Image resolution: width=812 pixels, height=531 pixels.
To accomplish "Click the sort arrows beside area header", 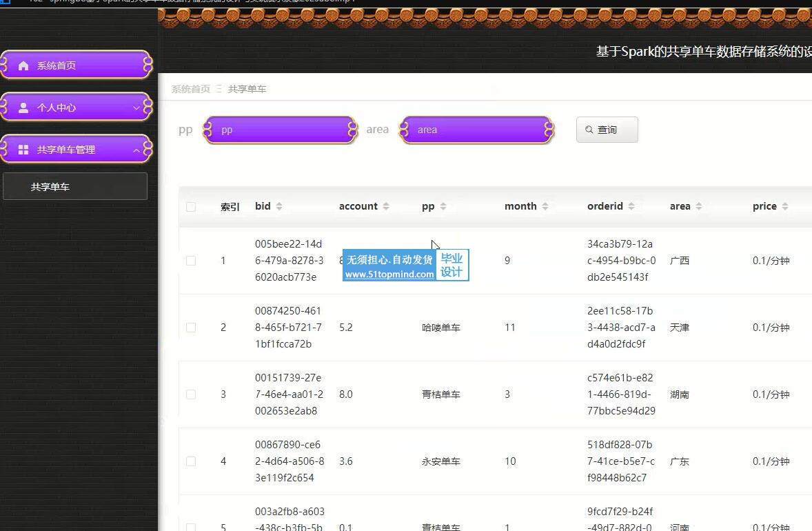I will tap(698, 206).
